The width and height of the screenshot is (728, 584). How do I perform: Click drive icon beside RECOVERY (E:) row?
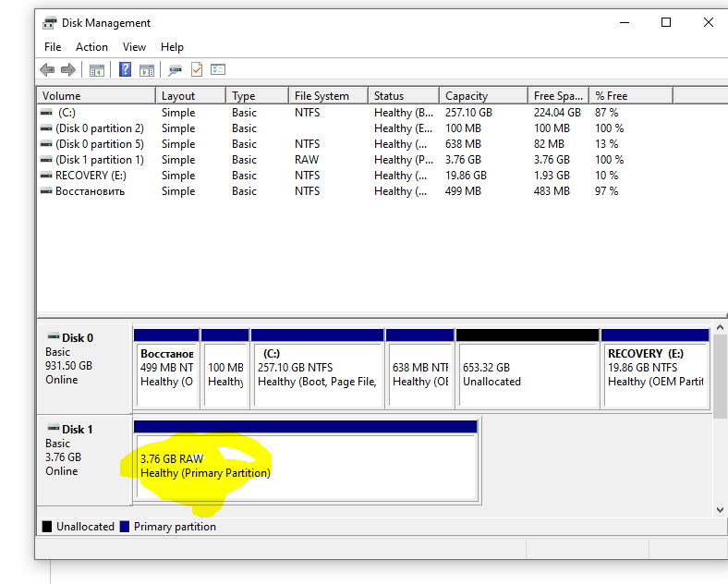pyautogui.click(x=46, y=176)
